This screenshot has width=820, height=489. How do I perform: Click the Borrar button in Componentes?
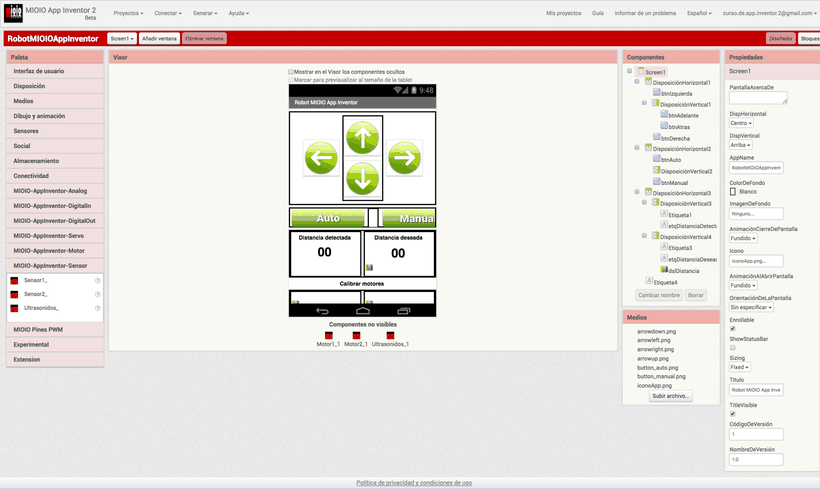click(x=696, y=295)
